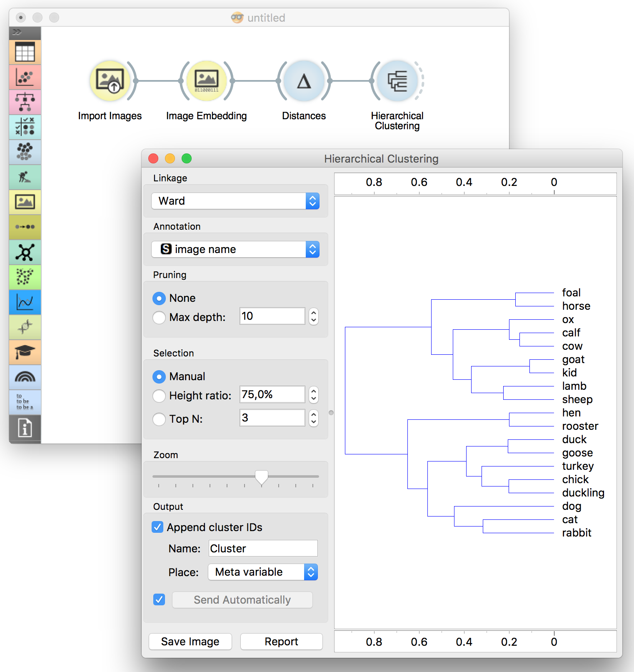Click the Distances widget node

[304, 81]
